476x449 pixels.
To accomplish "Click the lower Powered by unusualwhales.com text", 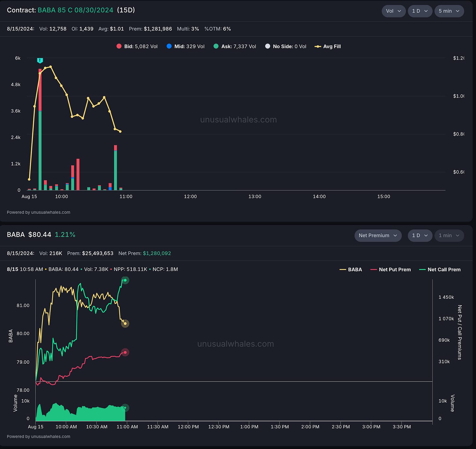I will click(x=39, y=437).
